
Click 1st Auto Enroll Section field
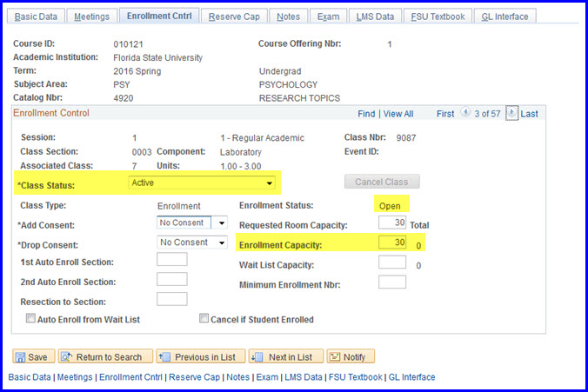(171, 259)
